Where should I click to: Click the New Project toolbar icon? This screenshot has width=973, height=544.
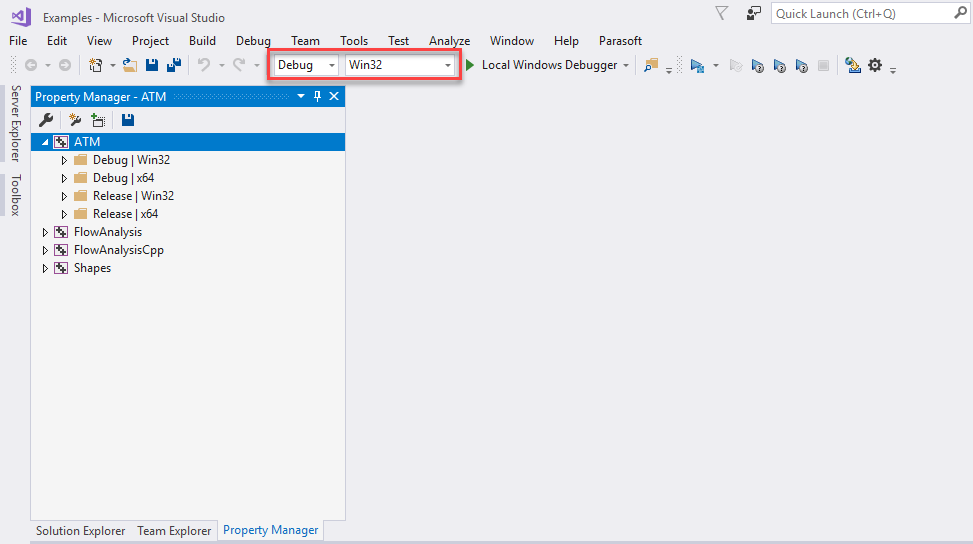click(96, 65)
